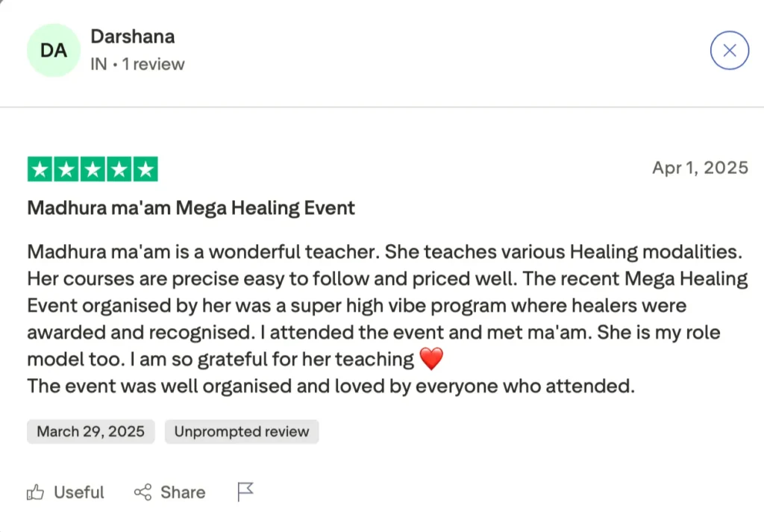Report this review with the flag icon
The width and height of the screenshot is (764, 532).
click(x=245, y=492)
